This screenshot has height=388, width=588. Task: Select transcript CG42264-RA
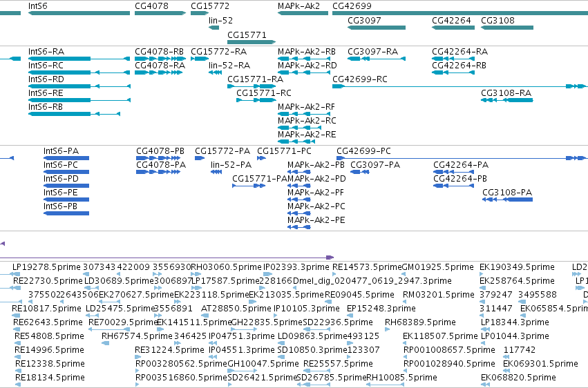pyautogui.click(x=453, y=59)
